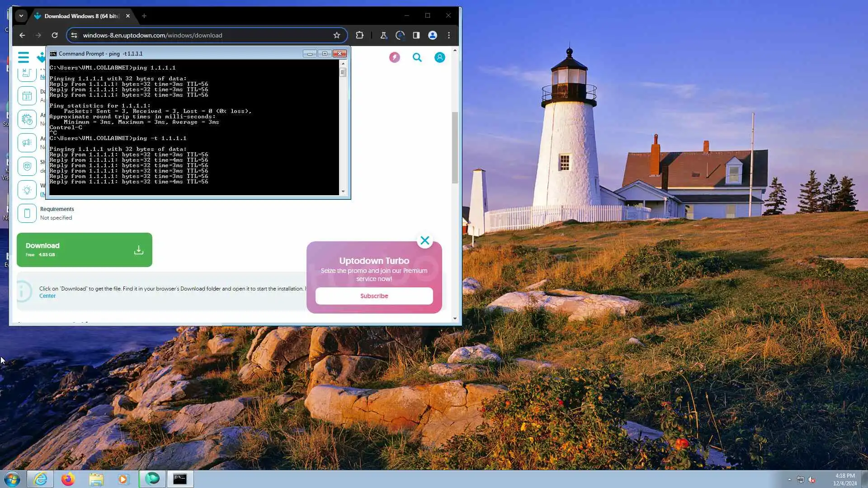868x488 pixels.
Task: Open the Uptodown user account icon
Action: (439, 57)
